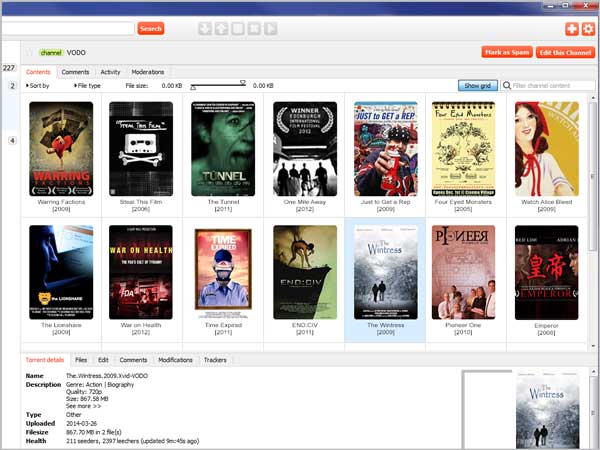Click the Type value 'Other'
This screenshot has width=600, height=450.
pos(73,415)
